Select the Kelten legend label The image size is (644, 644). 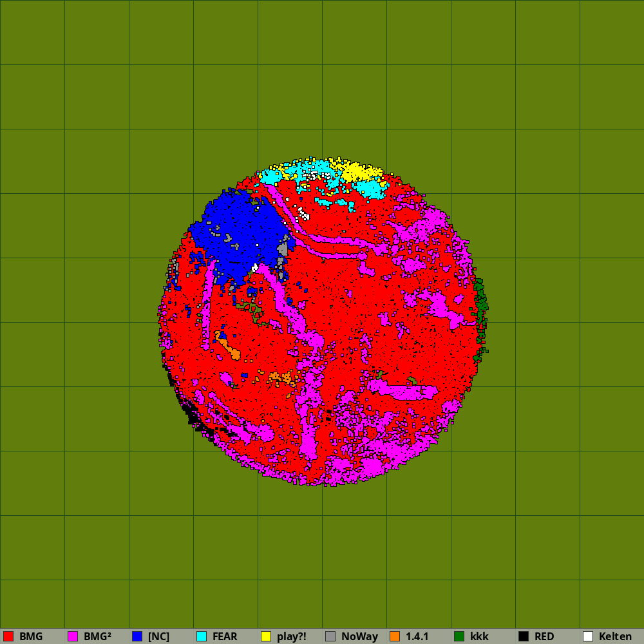click(615, 636)
